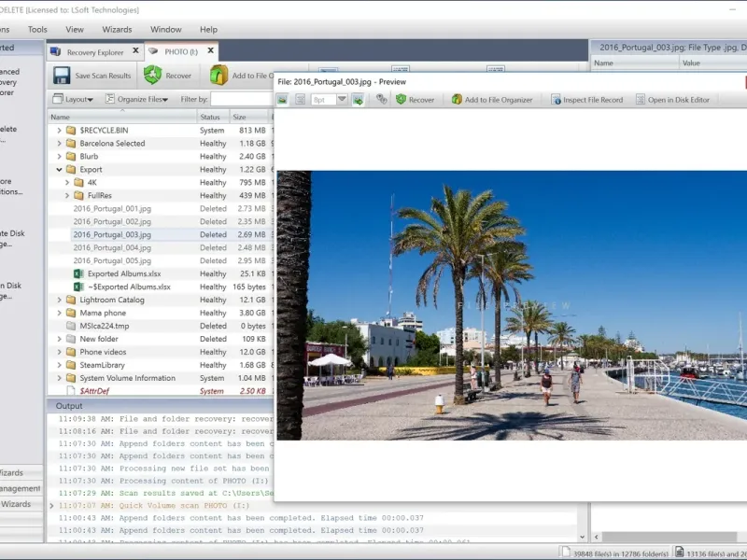Switch to the Recovery Explorer tab

pyautogui.click(x=94, y=52)
